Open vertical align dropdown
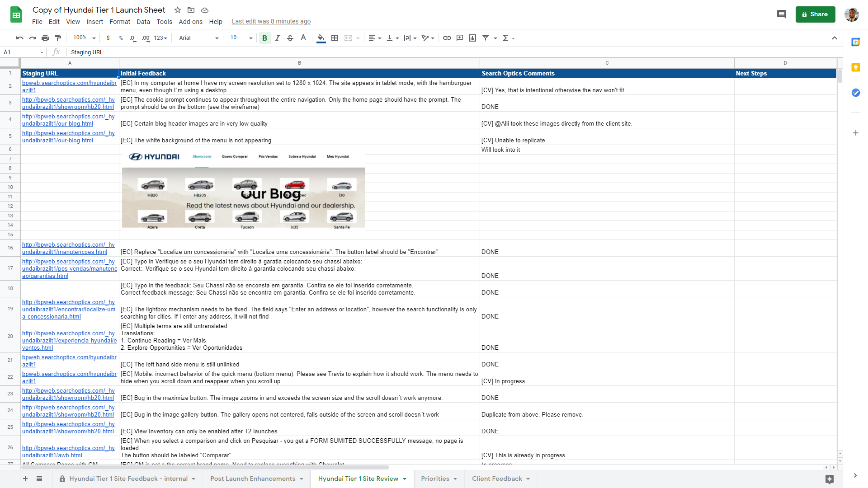This screenshot has height=488, width=868. coord(392,38)
